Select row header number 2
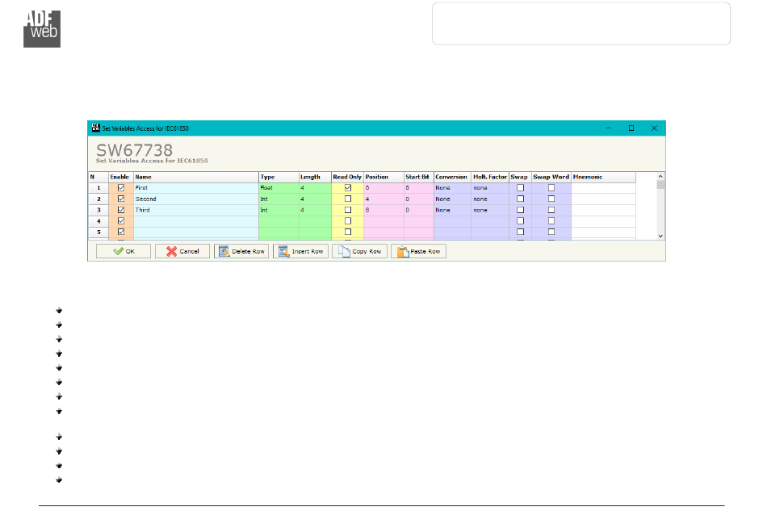This screenshot has height=532, width=767. click(x=98, y=199)
